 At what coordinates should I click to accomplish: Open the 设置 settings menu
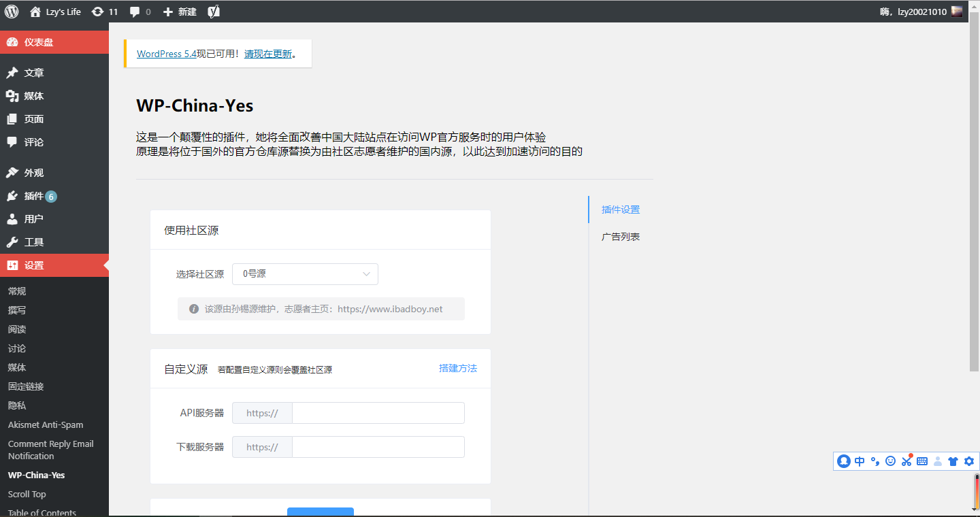click(54, 265)
